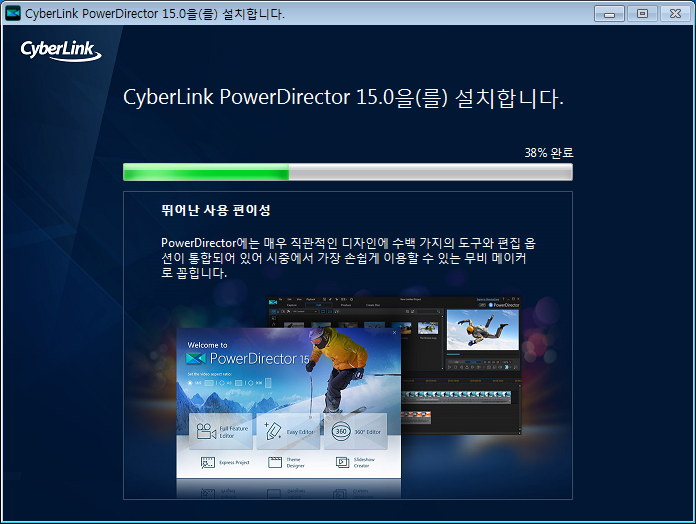Click the "뛰어난 사용 편의성" heading
Viewport: 696px width, 524px height.
tap(216, 210)
